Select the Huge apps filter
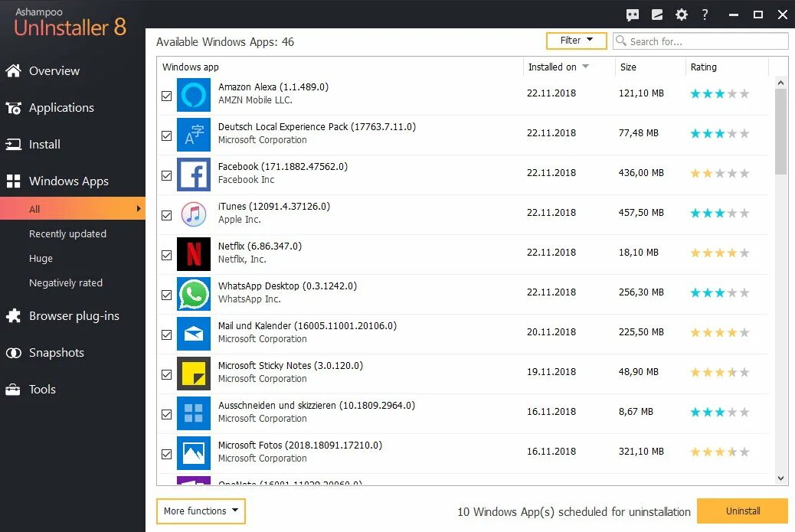This screenshot has height=532, width=795. (x=41, y=259)
